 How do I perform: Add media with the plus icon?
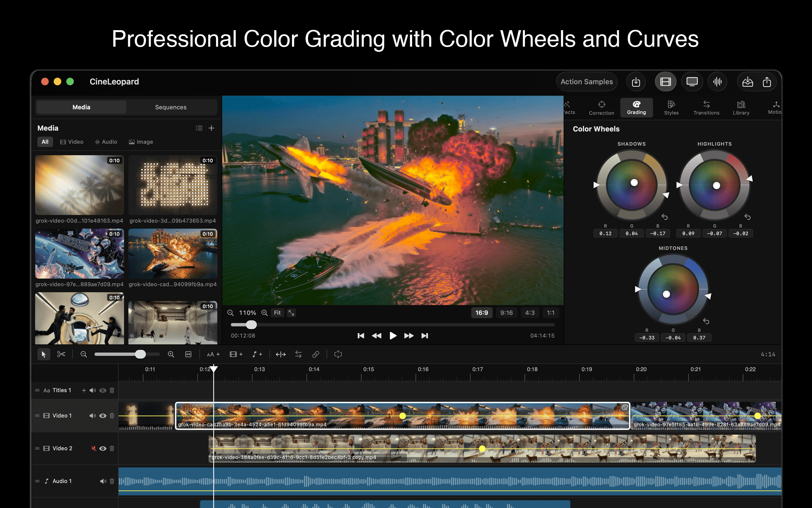pos(211,128)
